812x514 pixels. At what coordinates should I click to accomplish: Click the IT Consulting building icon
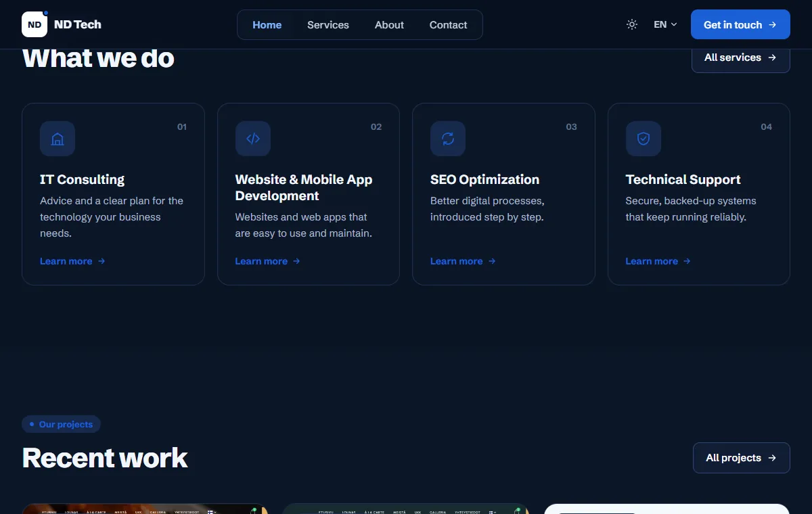point(58,139)
